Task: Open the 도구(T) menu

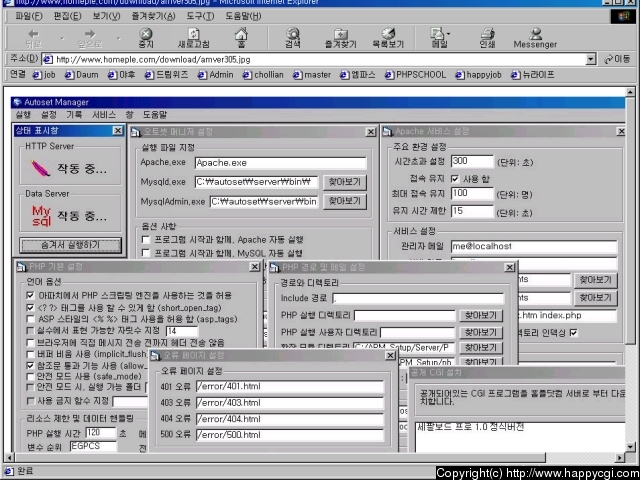Action: [x=200, y=16]
